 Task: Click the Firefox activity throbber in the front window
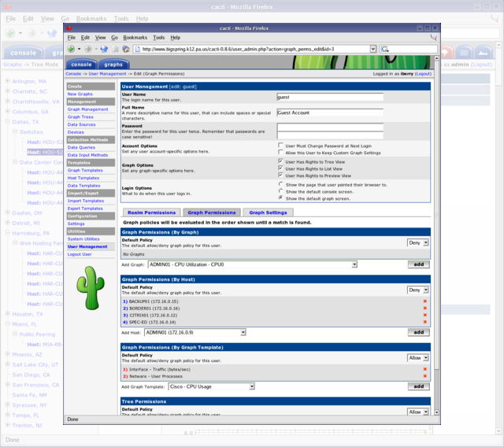click(434, 38)
